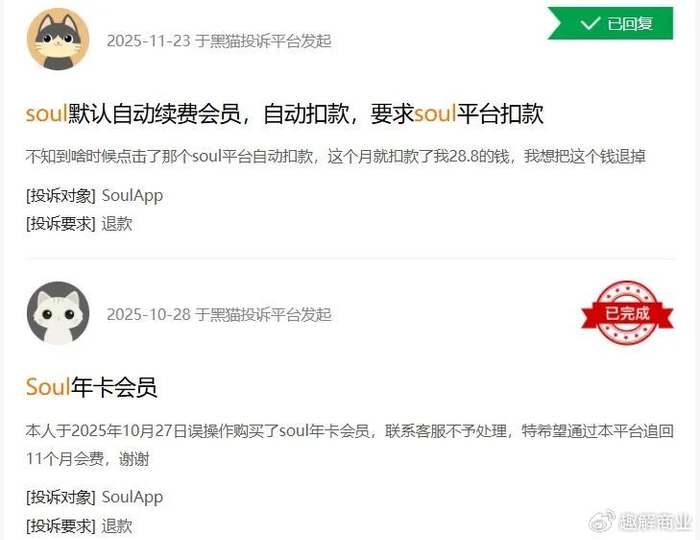700x540 pixels.
Task: Click the white cat avatar
Action: (x=58, y=313)
